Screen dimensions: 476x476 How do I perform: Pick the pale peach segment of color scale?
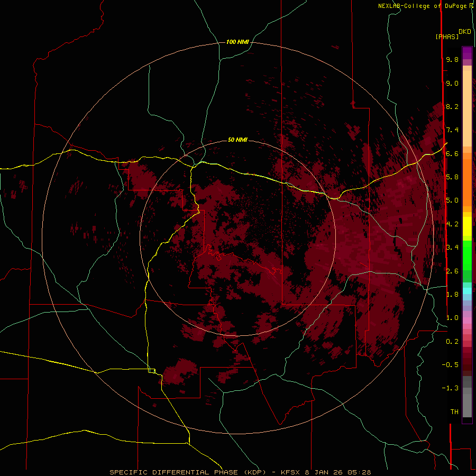click(x=467, y=108)
